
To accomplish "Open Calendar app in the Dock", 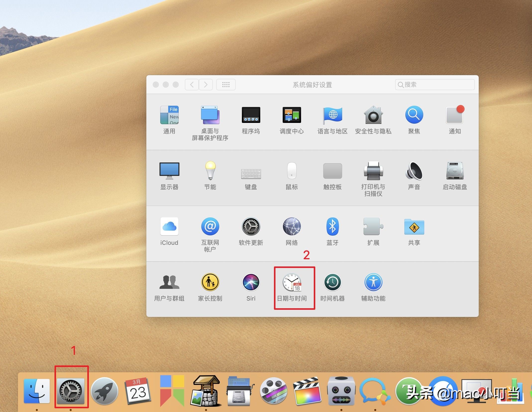I will pyautogui.click(x=138, y=391).
